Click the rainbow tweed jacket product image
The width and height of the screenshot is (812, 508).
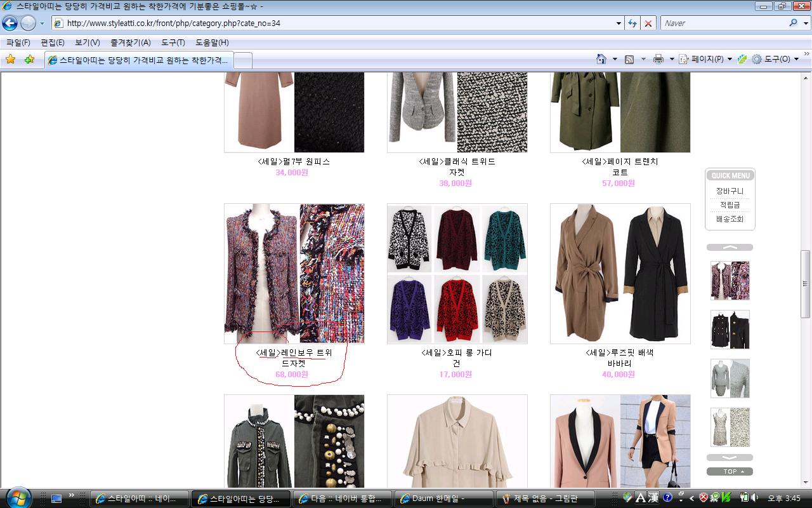294,274
